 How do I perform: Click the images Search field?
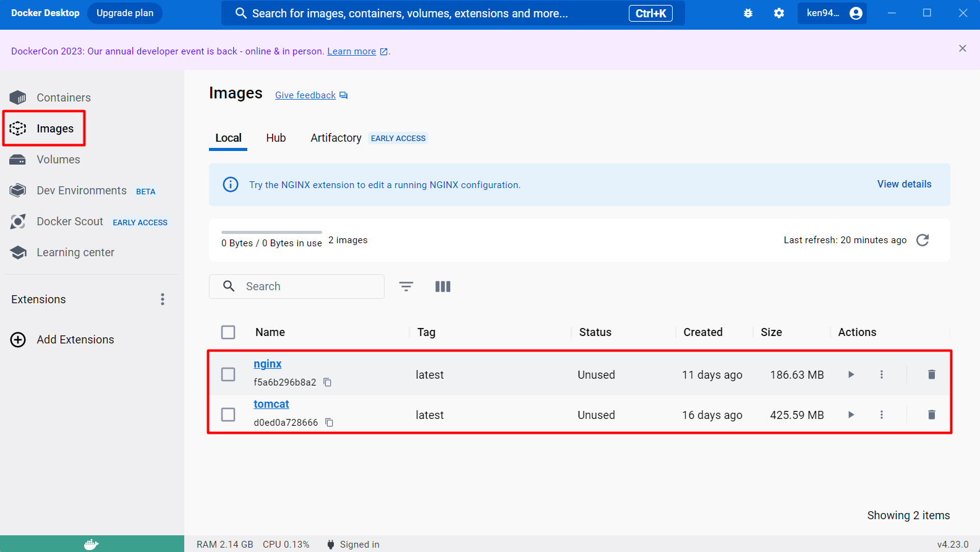[x=297, y=287]
